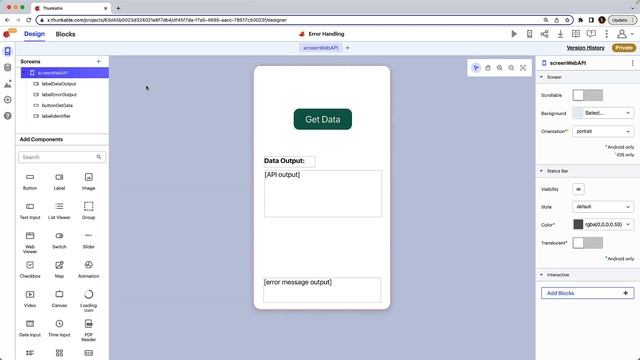This screenshot has height=360, width=640.
Task: Open the status bar Style dropdown
Action: [x=603, y=207]
